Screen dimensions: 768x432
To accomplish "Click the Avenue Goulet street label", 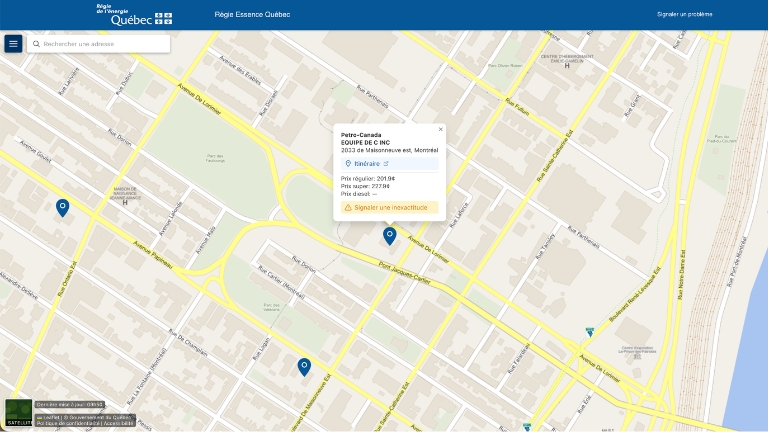I will click(35, 151).
